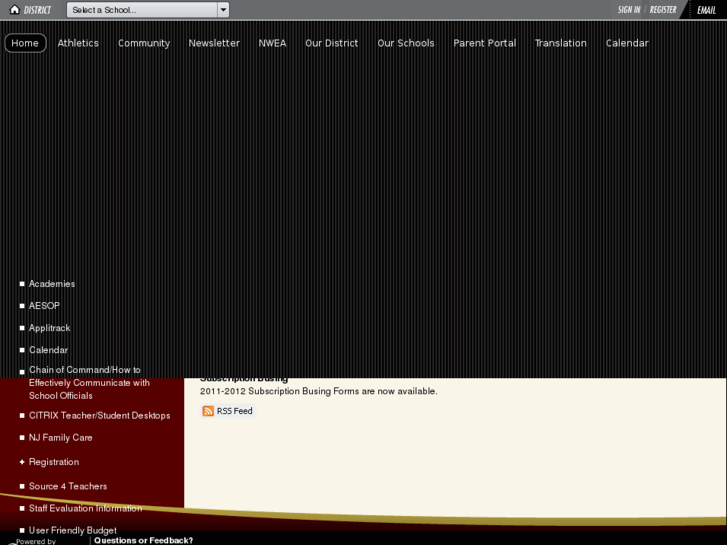Click the Subscription Busing forms announcement text
Viewport: 727px width, 545px height.
tap(319, 391)
